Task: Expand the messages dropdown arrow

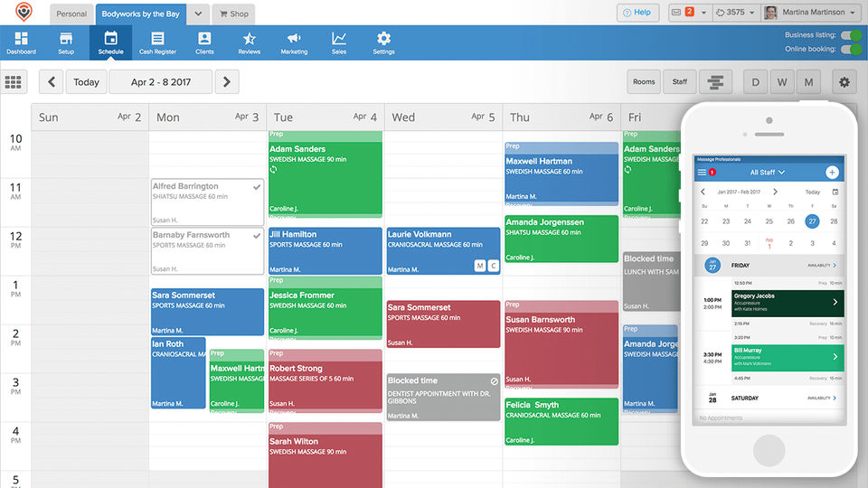Action: point(703,12)
